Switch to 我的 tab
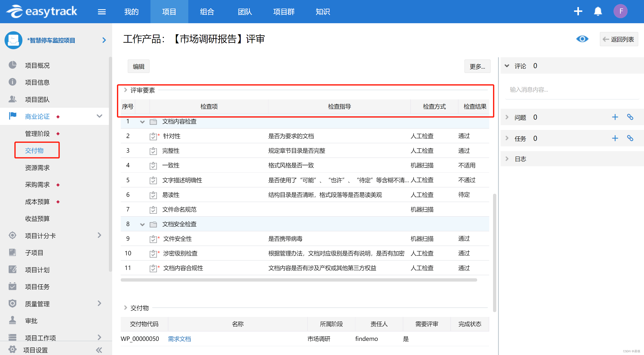Image resolution: width=644 pixels, height=355 pixels. pos(131,12)
